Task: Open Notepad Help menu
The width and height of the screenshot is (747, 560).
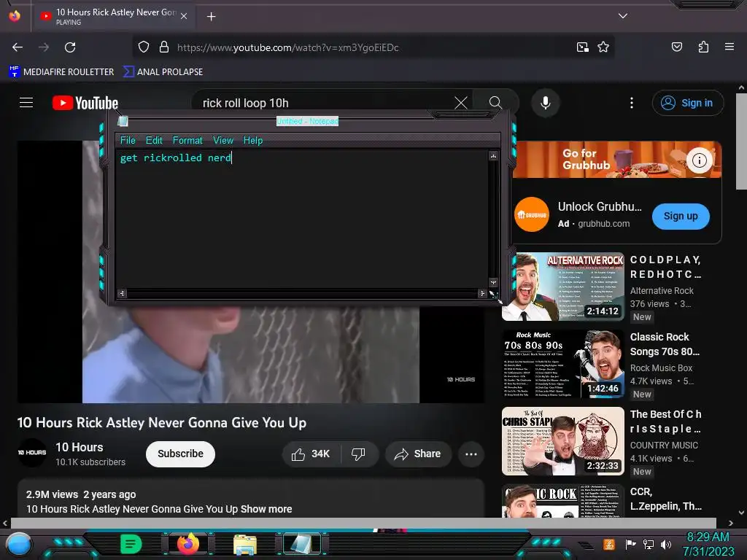Action: (253, 141)
